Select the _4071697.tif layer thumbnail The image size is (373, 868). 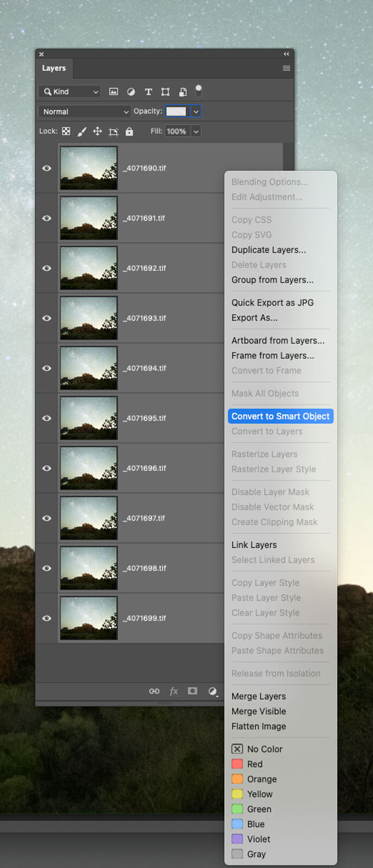click(88, 518)
